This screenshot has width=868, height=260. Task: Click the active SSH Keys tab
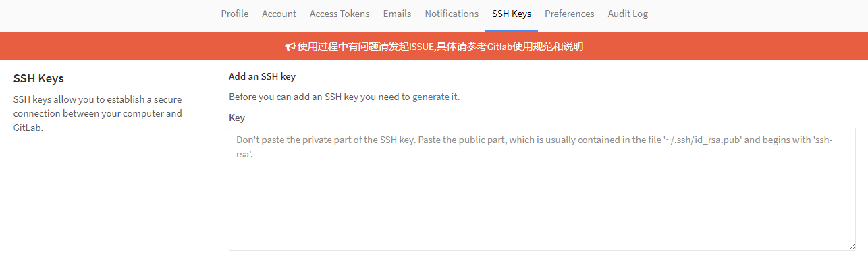[x=512, y=14]
